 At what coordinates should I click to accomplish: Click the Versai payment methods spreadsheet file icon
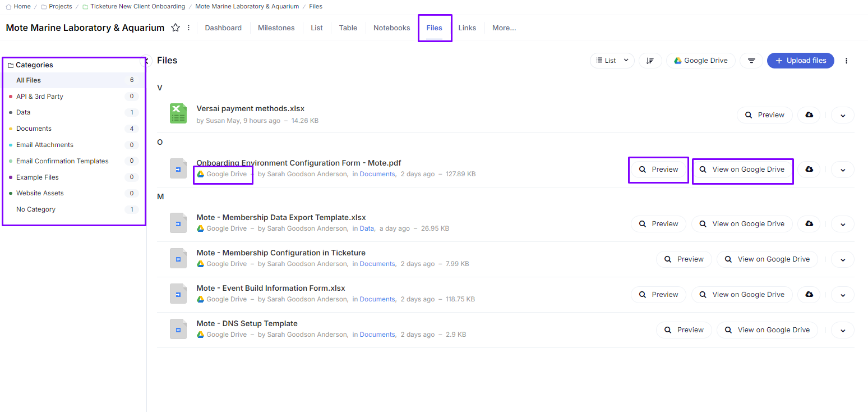tap(178, 113)
